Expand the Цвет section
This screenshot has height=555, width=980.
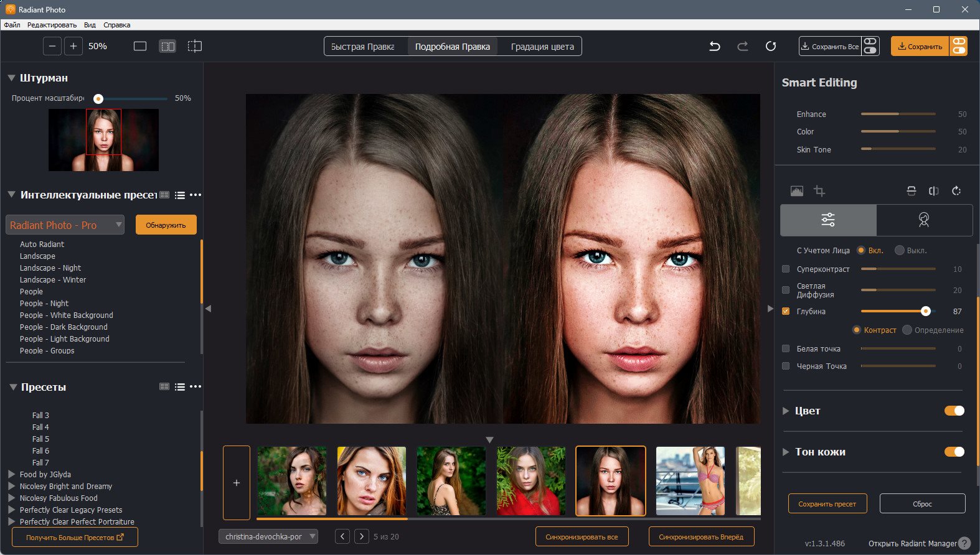786,411
